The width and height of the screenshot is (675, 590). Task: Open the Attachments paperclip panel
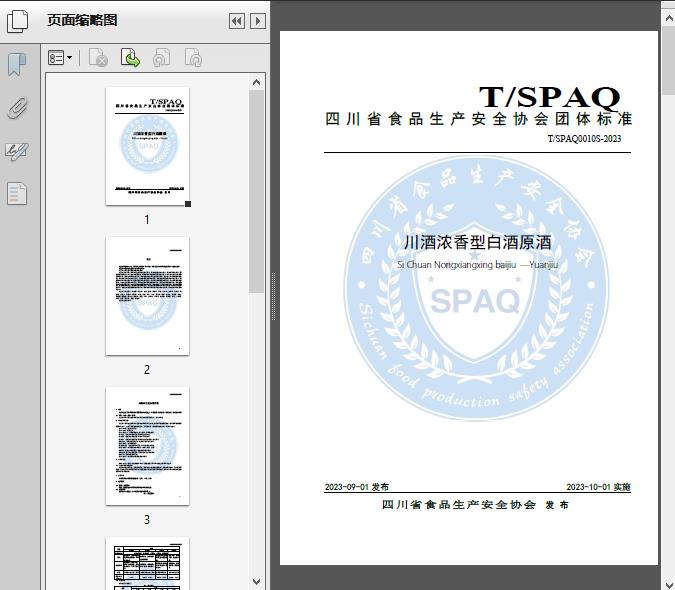pos(17,108)
